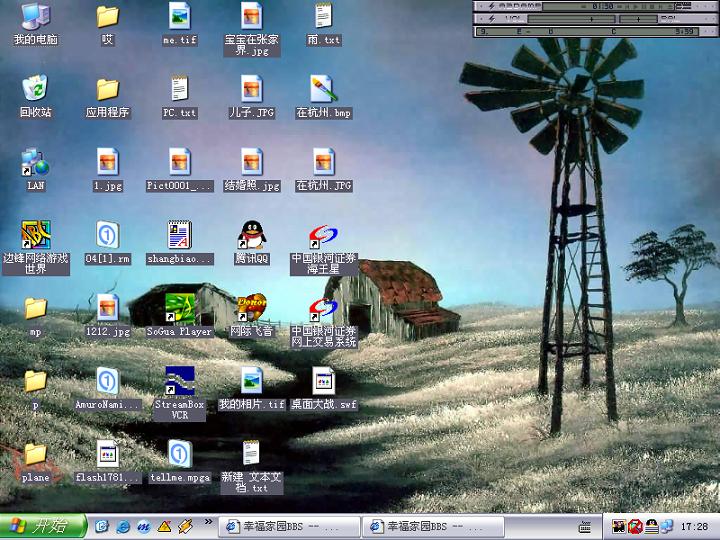720x540 pixels.
Task: Launch Internet Explorer from quick launch
Action: (123, 526)
